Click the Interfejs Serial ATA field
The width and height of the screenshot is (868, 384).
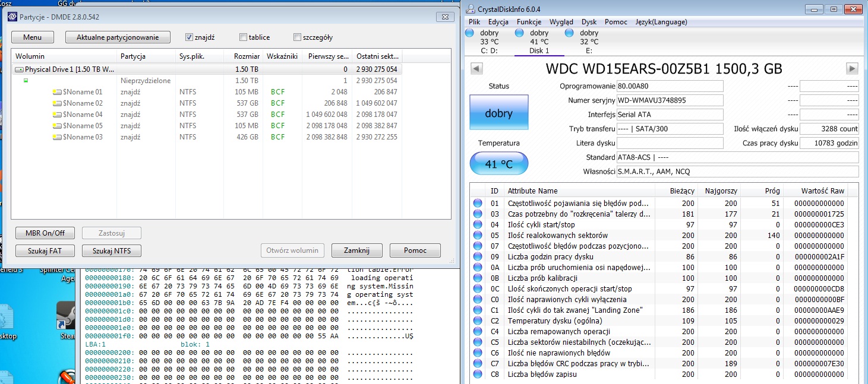[670, 115]
